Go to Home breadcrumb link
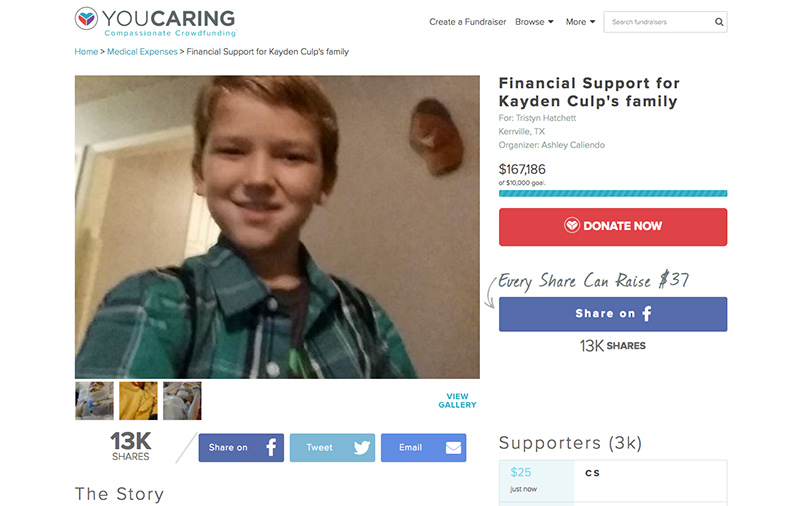 click(86, 52)
